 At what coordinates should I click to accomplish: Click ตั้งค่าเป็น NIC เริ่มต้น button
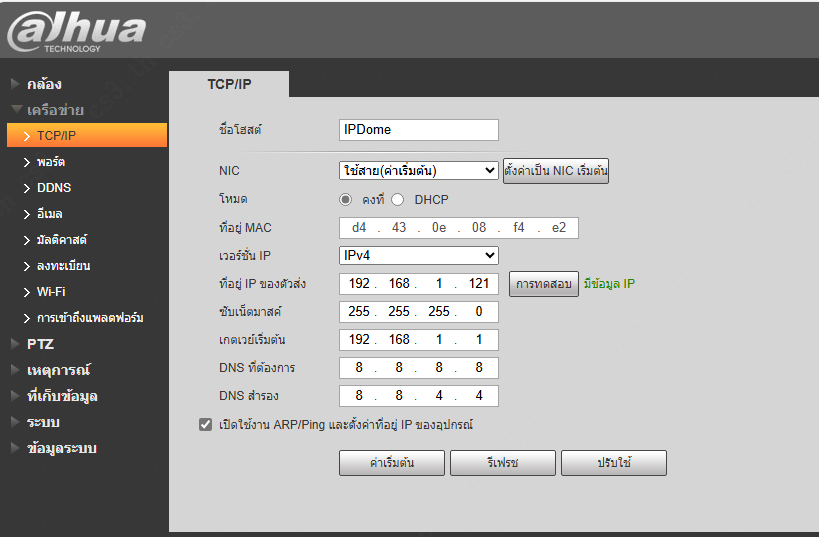pos(556,171)
